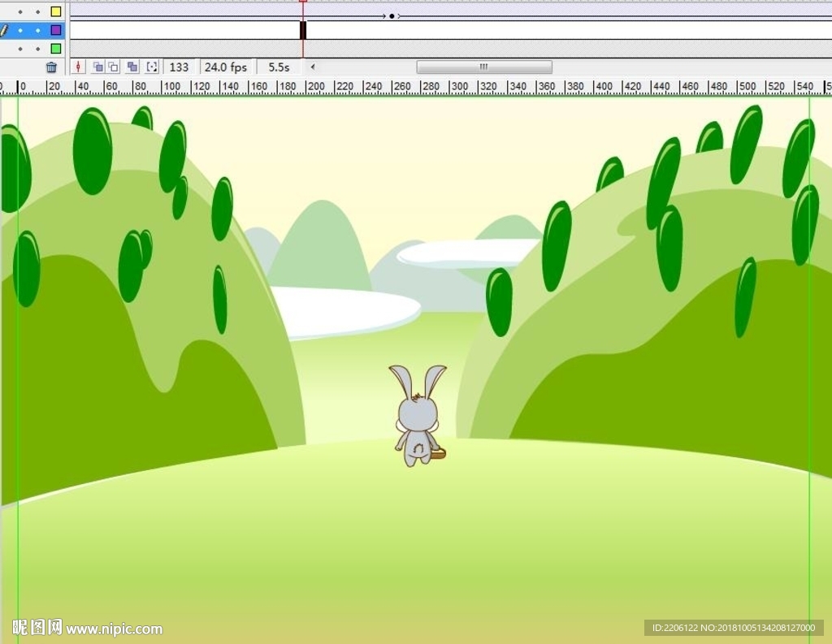Click the yellow outline color square
832x644 pixels.
click(56, 12)
